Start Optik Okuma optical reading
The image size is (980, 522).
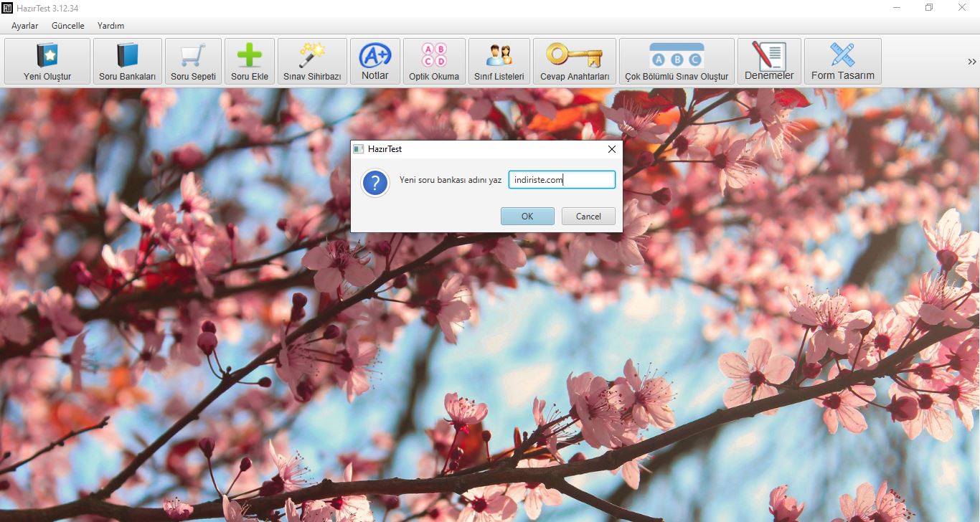pyautogui.click(x=434, y=62)
